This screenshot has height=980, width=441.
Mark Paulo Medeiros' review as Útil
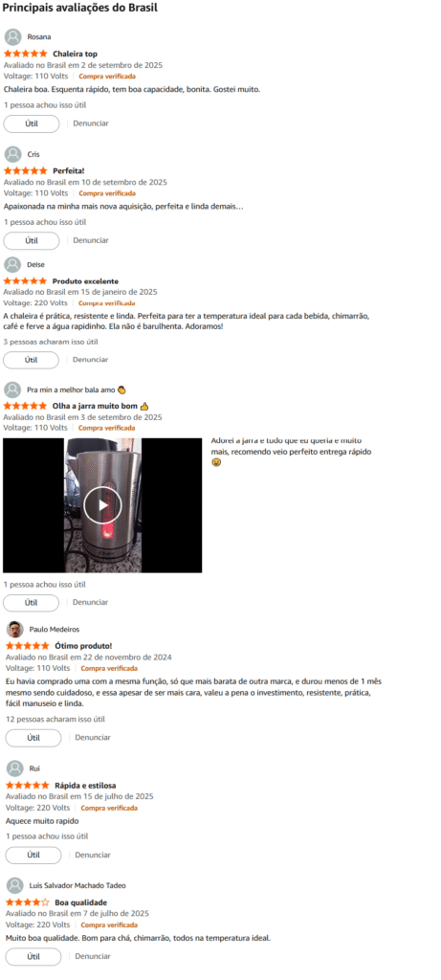pyautogui.click(x=33, y=738)
